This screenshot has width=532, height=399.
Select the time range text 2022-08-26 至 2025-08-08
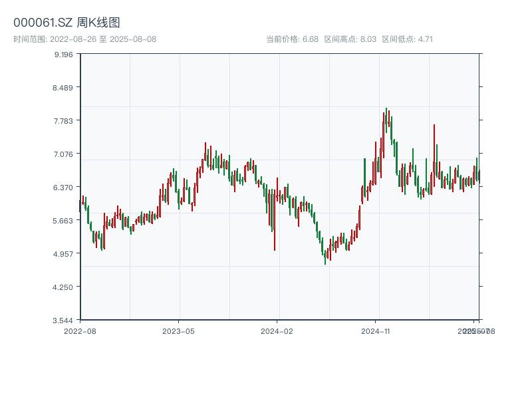click(x=103, y=39)
